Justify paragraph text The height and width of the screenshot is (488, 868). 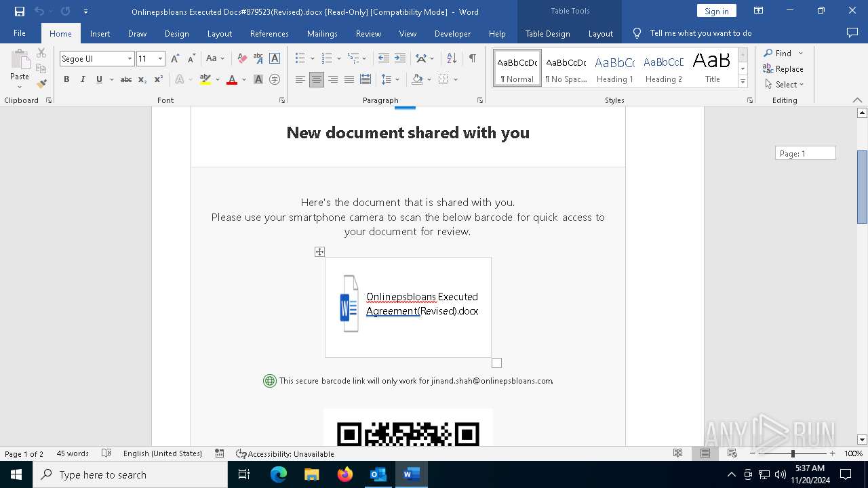click(349, 79)
